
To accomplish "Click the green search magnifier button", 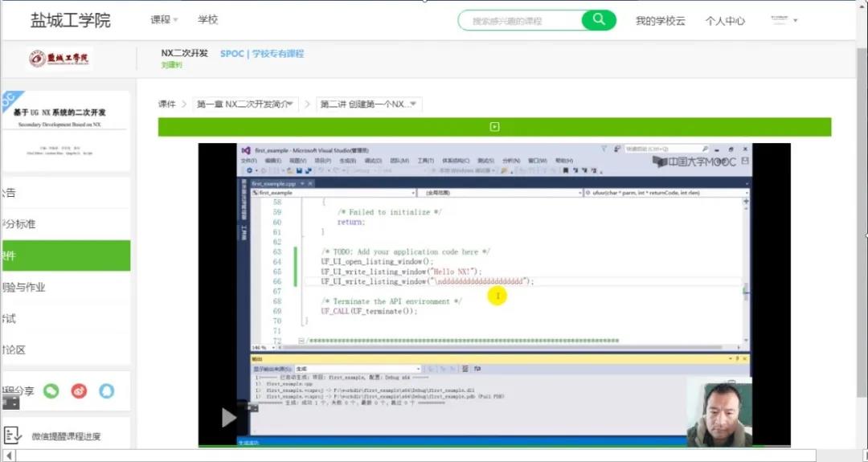I will pyautogui.click(x=599, y=20).
